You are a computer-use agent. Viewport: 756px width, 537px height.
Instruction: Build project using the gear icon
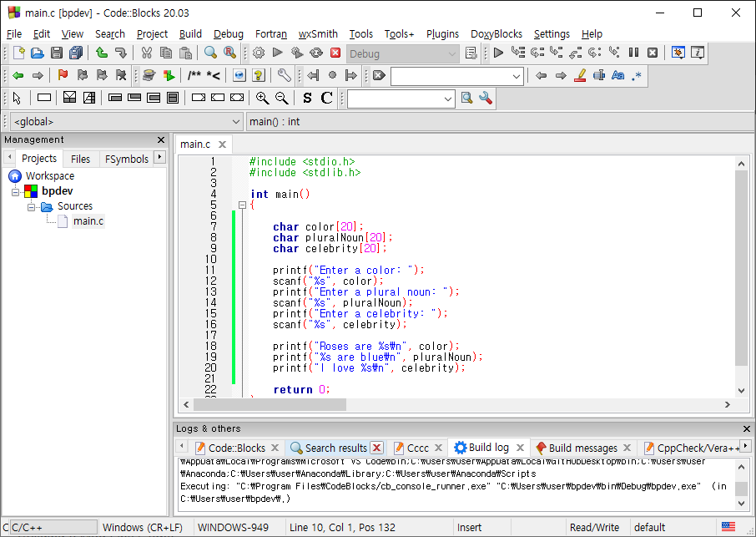point(259,53)
